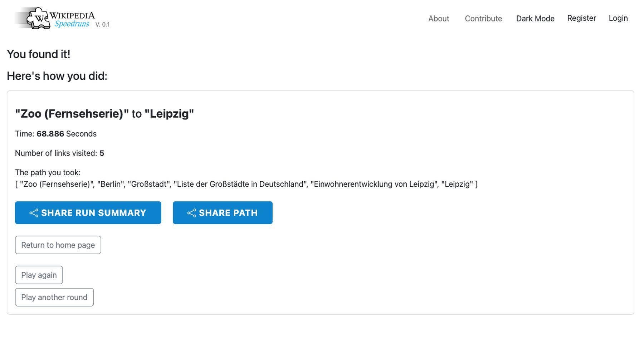
Task: Open the Contribute page
Action: (x=483, y=19)
